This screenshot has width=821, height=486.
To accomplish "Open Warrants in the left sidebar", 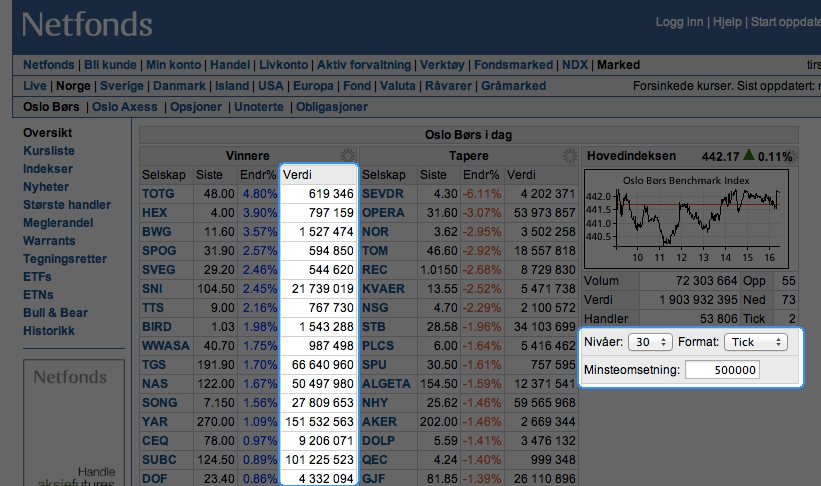I will coord(49,241).
